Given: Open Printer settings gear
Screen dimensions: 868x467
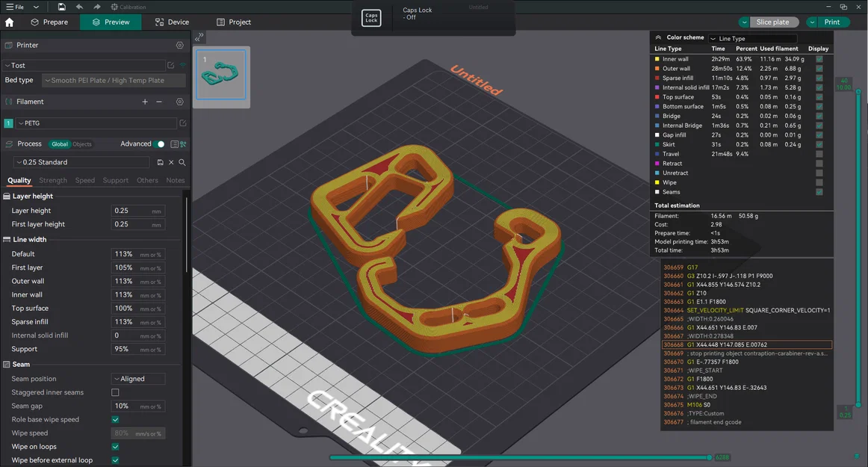Looking at the screenshot, I should point(179,46).
